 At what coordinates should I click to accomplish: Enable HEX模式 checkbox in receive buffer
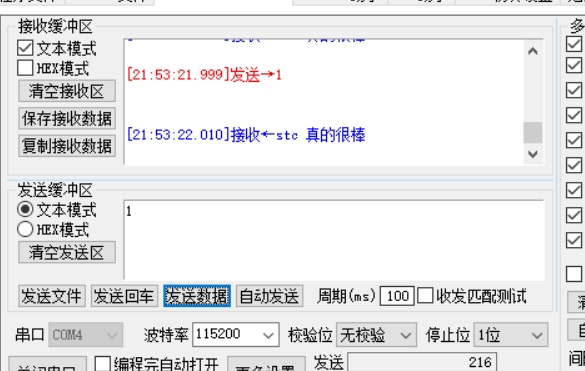(x=25, y=68)
